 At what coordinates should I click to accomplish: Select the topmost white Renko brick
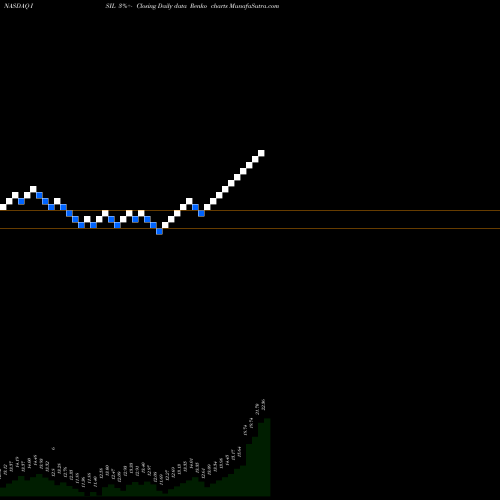pyautogui.click(x=261, y=153)
